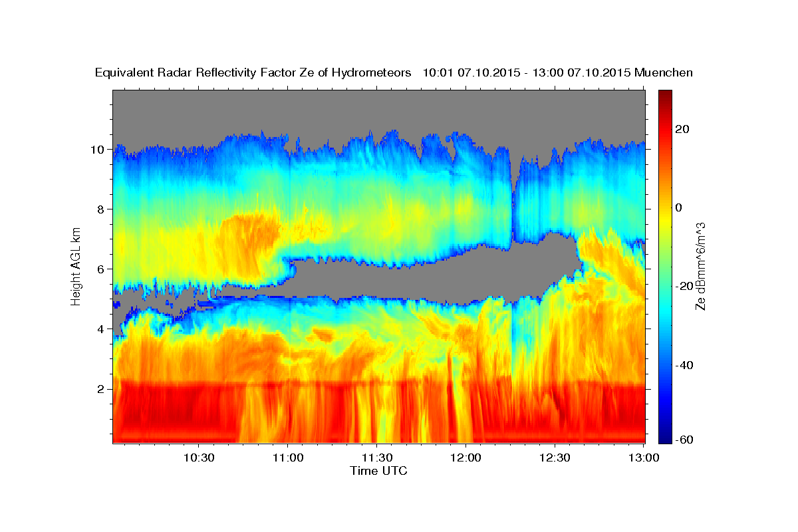Image resolution: width=798 pixels, height=532 pixels.
Task: Click the 10:30 time tick label
Action: tap(198, 458)
